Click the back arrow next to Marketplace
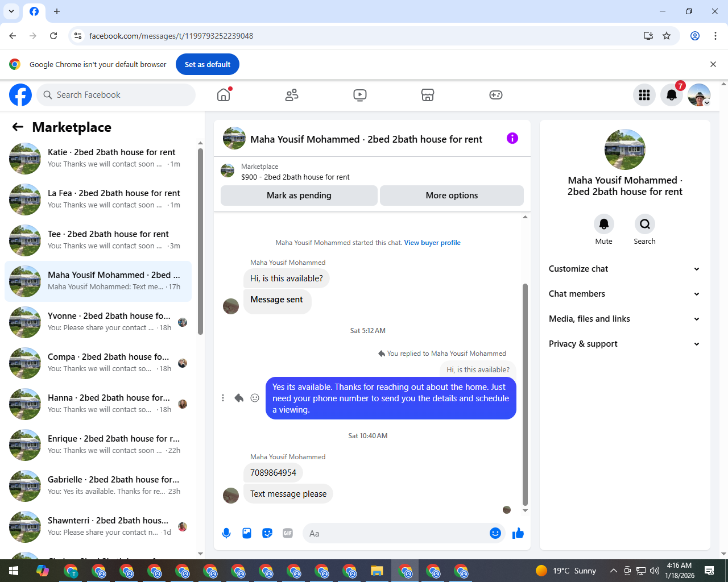 pos(18,127)
